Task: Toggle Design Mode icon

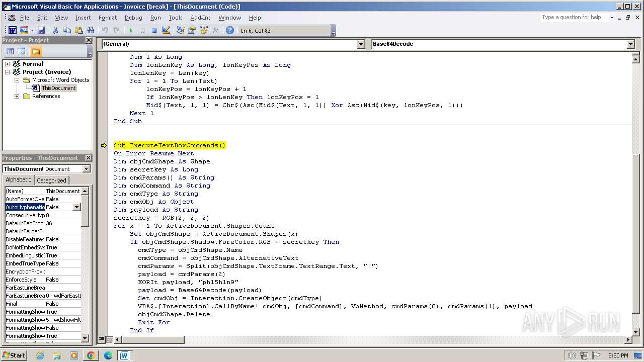Action: (166, 31)
